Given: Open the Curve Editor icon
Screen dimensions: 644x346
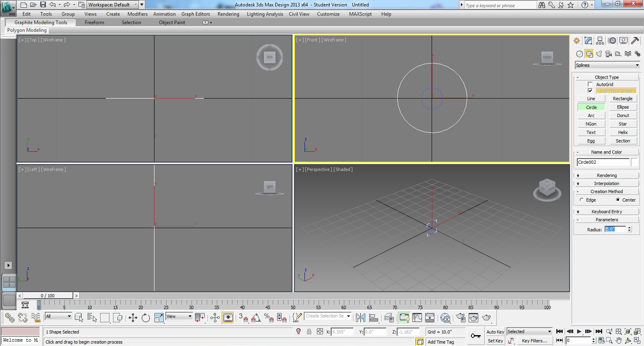Looking at the screenshot, I should 417,318.
